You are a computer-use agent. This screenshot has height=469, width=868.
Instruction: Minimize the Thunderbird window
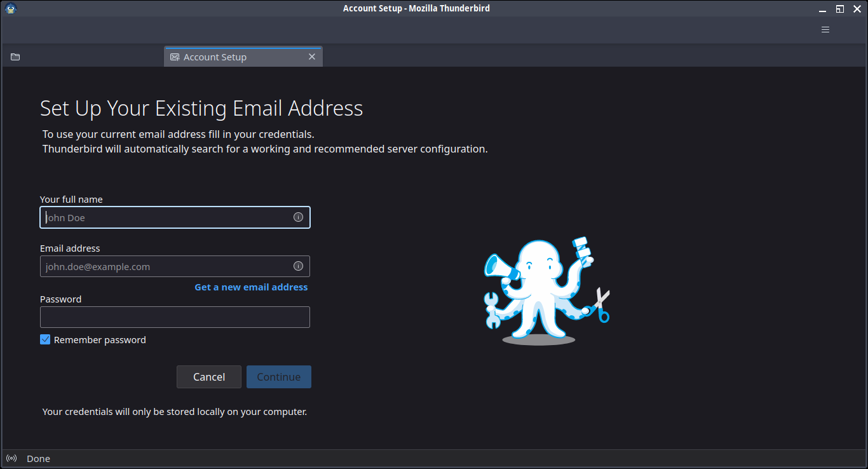click(x=822, y=9)
